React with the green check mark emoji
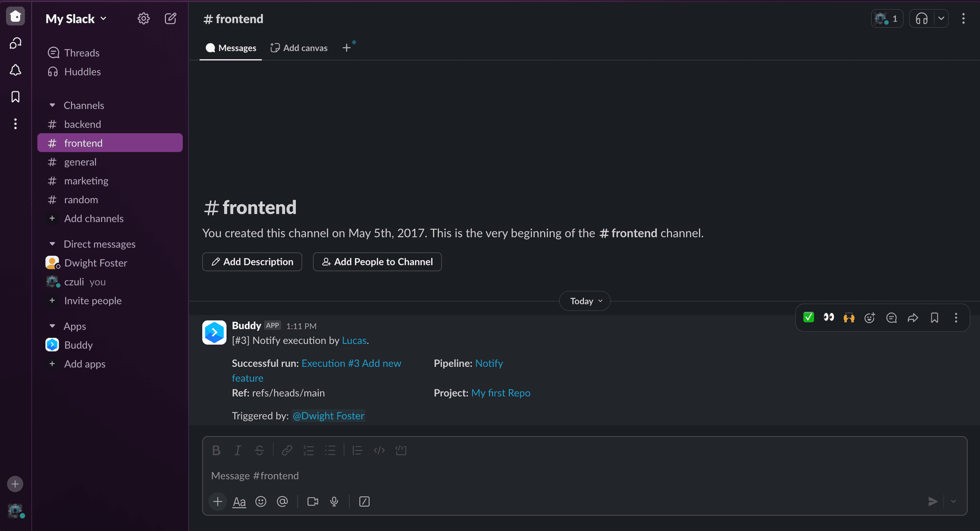 click(x=808, y=318)
